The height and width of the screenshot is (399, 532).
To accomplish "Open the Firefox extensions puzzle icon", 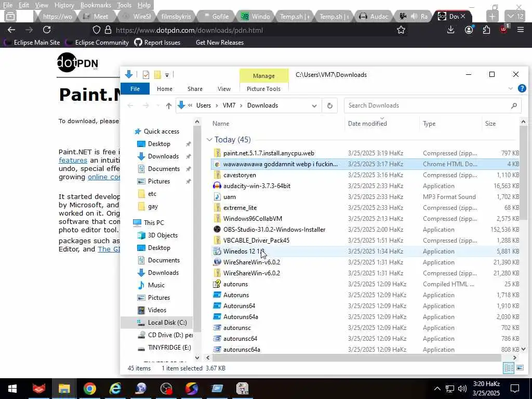I will pyautogui.click(x=486, y=30).
